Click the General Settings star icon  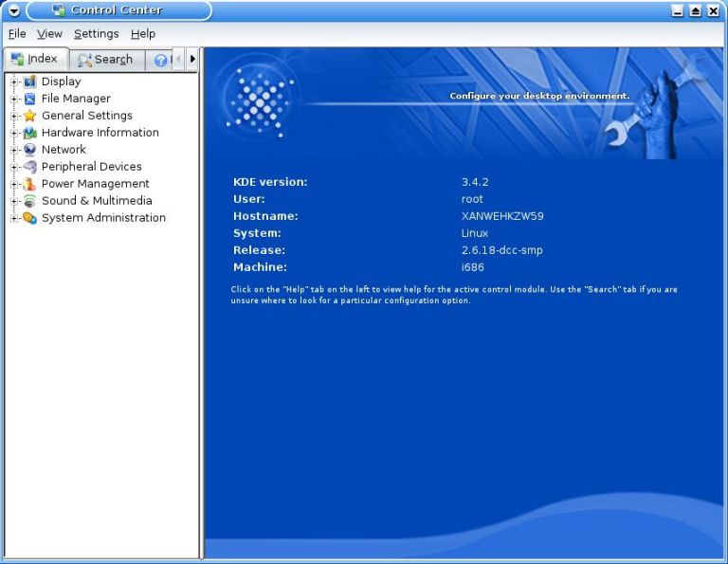click(x=29, y=116)
